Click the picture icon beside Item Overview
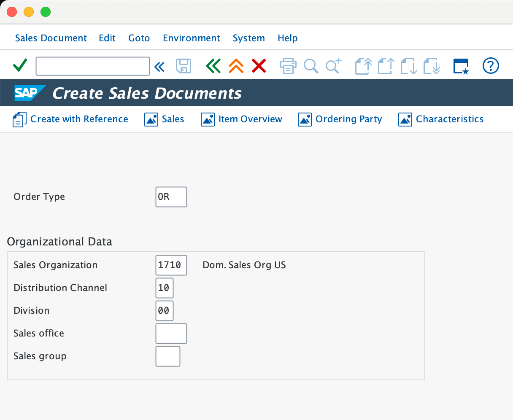The image size is (513, 420). pyautogui.click(x=208, y=120)
